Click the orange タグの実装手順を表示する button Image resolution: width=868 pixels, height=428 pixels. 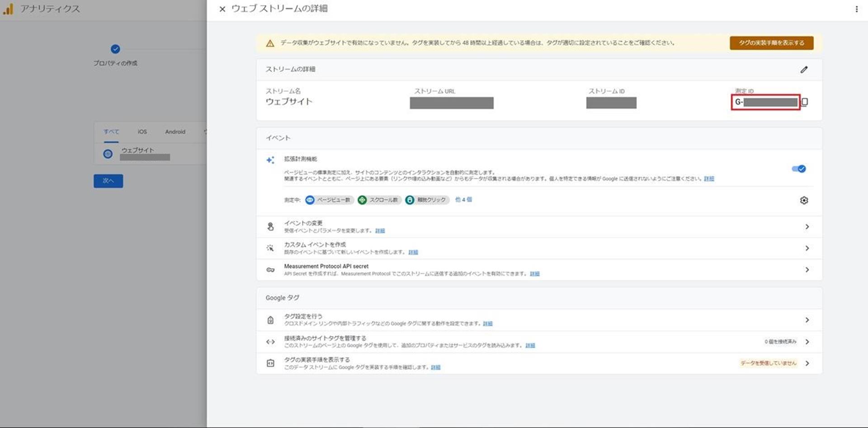tap(771, 43)
